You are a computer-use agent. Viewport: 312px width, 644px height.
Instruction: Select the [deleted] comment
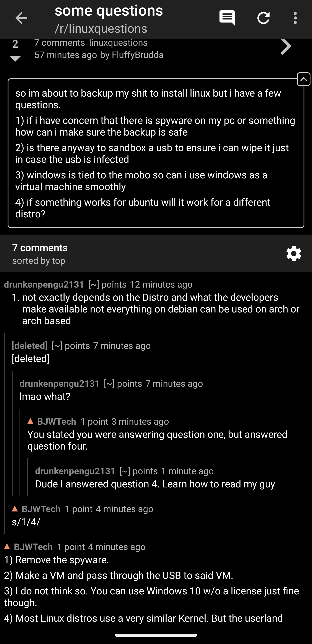click(x=31, y=359)
